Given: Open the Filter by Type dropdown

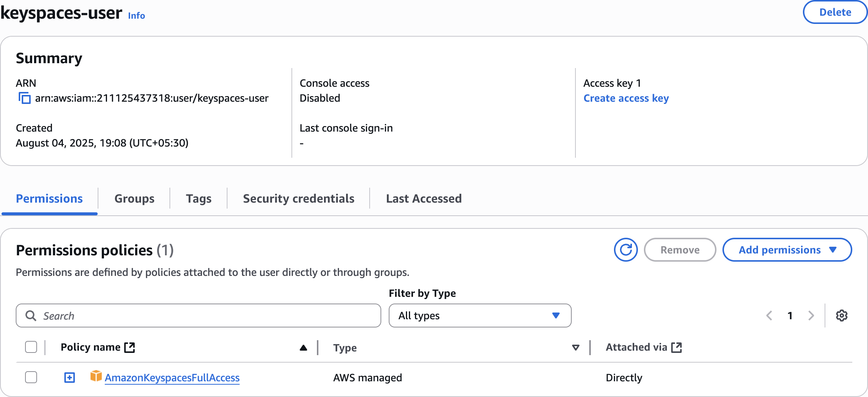Looking at the screenshot, I should 480,316.
